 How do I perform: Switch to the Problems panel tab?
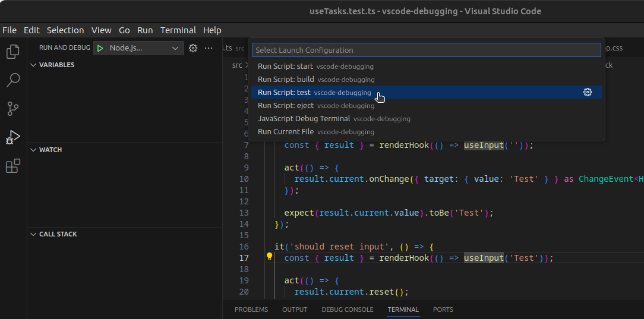click(251, 309)
